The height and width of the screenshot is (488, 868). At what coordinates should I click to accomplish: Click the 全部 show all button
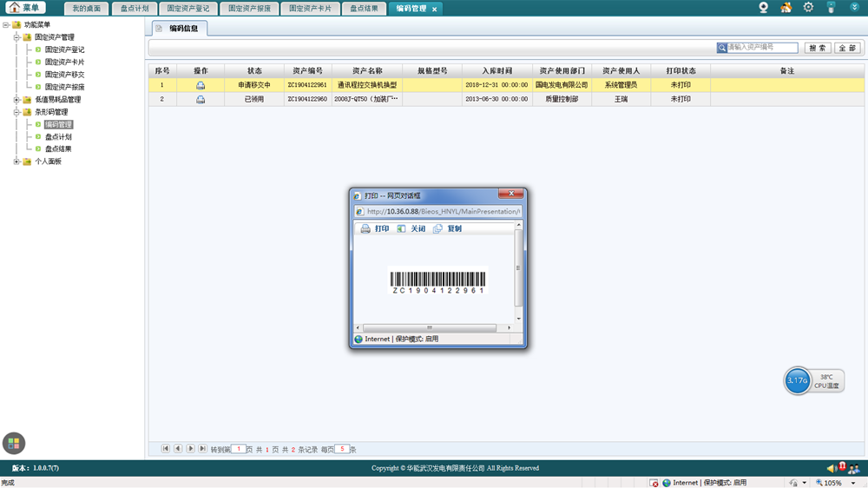tap(847, 49)
